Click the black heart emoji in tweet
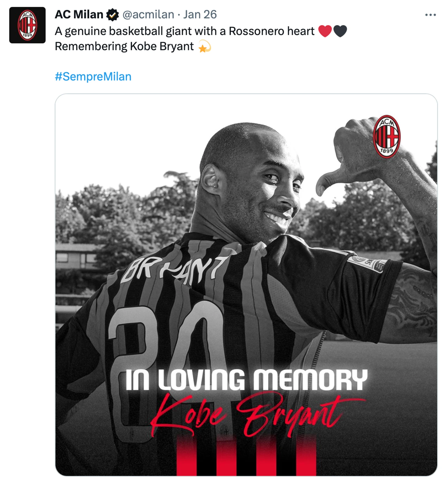Image resolution: width=448 pixels, height=481 pixels. (x=340, y=31)
